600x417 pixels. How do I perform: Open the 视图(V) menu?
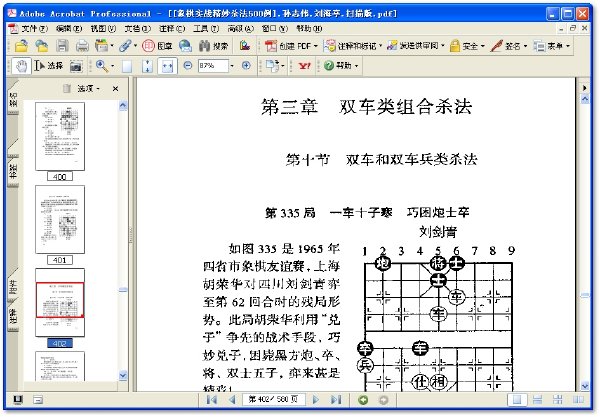tap(103, 28)
